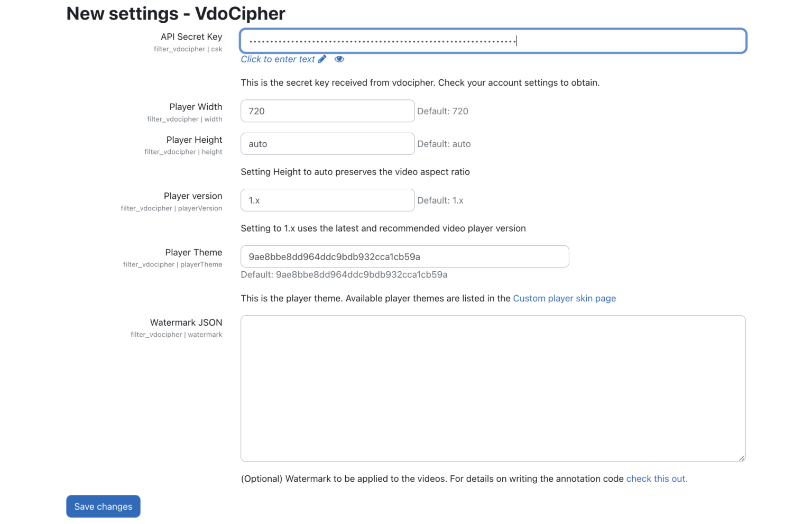
Task: Click the 'Default: auto' hint beside Player Height
Action: (x=444, y=143)
